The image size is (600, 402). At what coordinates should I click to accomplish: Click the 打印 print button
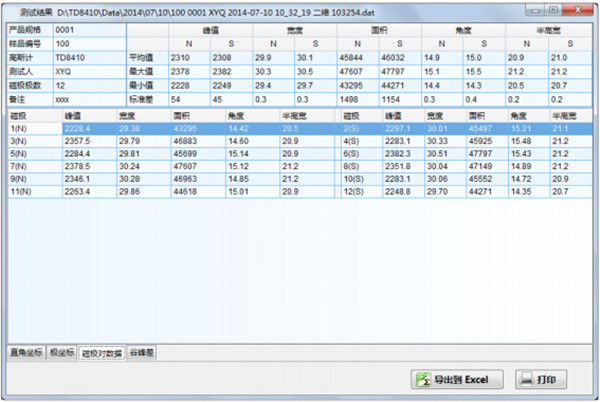coord(541,379)
